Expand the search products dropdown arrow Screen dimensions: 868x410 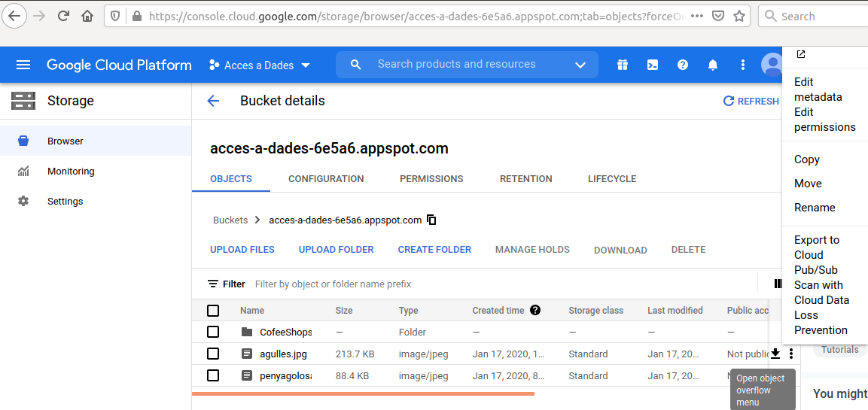(580, 65)
